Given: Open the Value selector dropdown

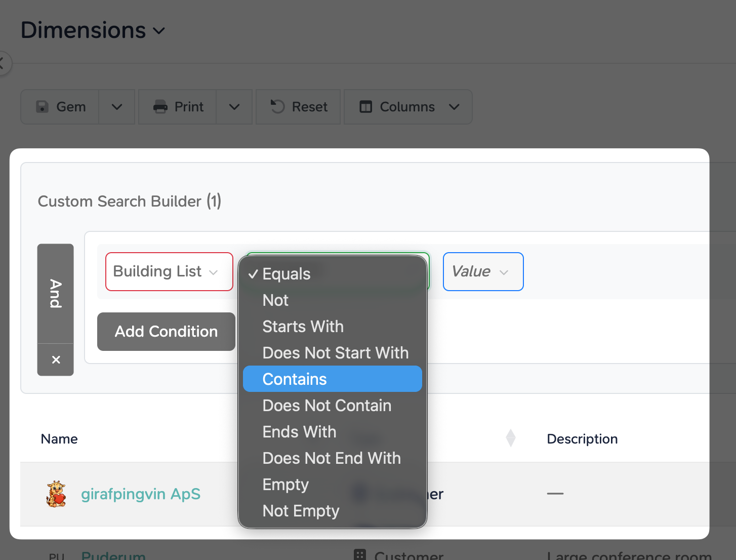Looking at the screenshot, I should click(483, 272).
